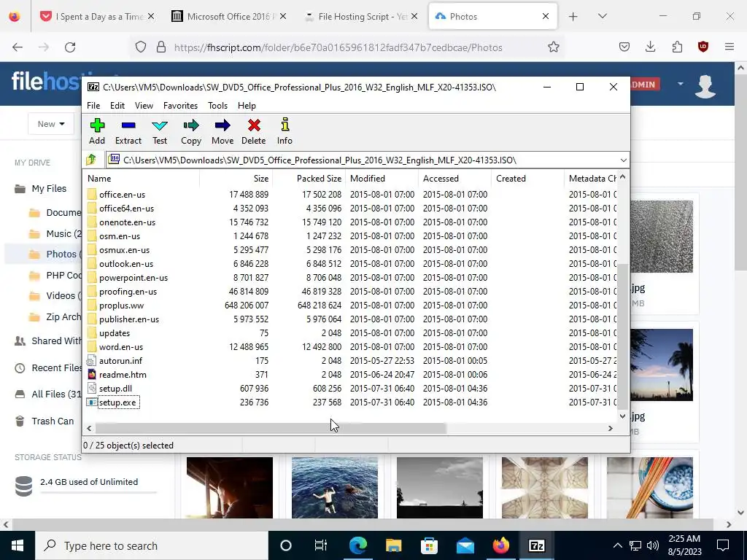747x560 pixels.
Task: Open the New dropdown in filehosting
Action: (x=51, y=124)
